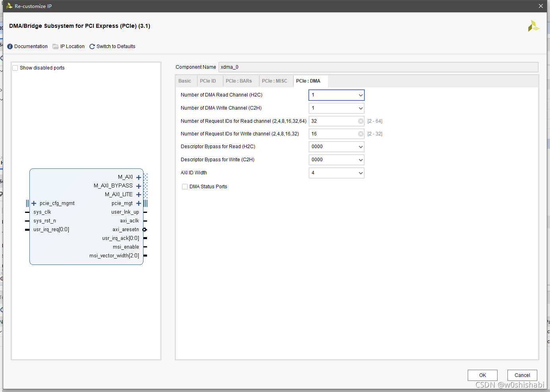Select the sys_clk port label
550x392 pixels.
[42, 212]
